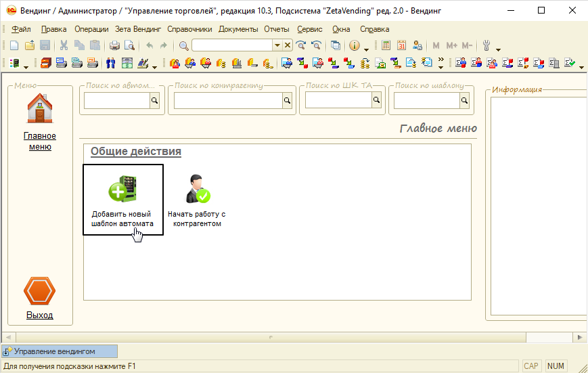
Task: Click the Выход link
Action: point(40,315)
